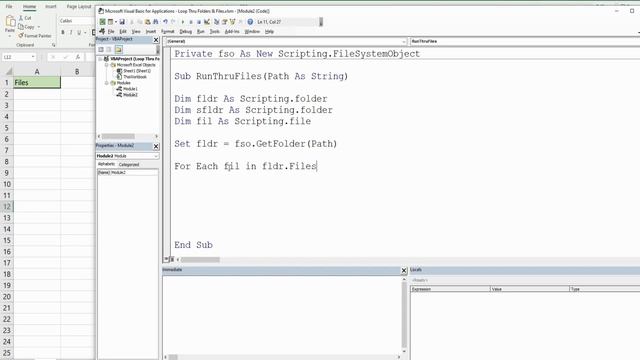Click the Find binoculars icon
This screenshot has width=640, height=360.
(x=156, y=22)
